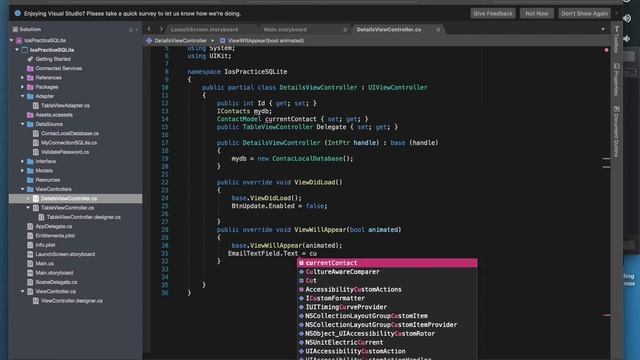This screenshot has width=640, height=360.
Task: Open the document tabs overflow dropdown
Action: 603,29
